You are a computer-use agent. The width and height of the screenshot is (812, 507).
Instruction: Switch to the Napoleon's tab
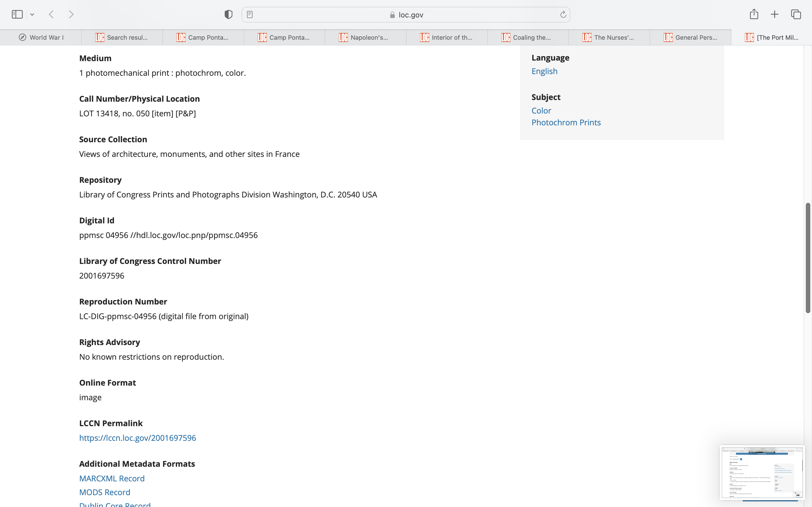click(x=365, y=37)
